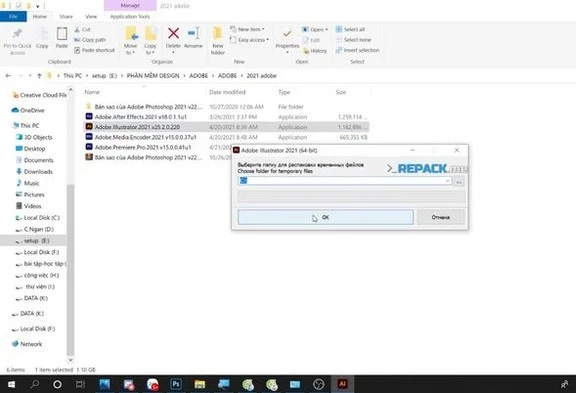The width and height of the screenshot is (576, 393).
Task: Click 'setup (E:)' breadcrumb in address bar
Action: point(104,76)
